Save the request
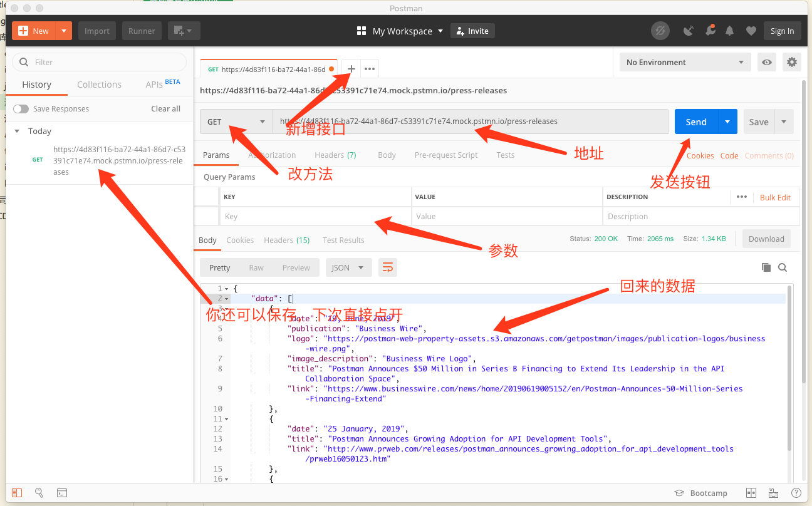Image resolution: width=812 pixels, height=506 pixels. [x=759, y=121]
